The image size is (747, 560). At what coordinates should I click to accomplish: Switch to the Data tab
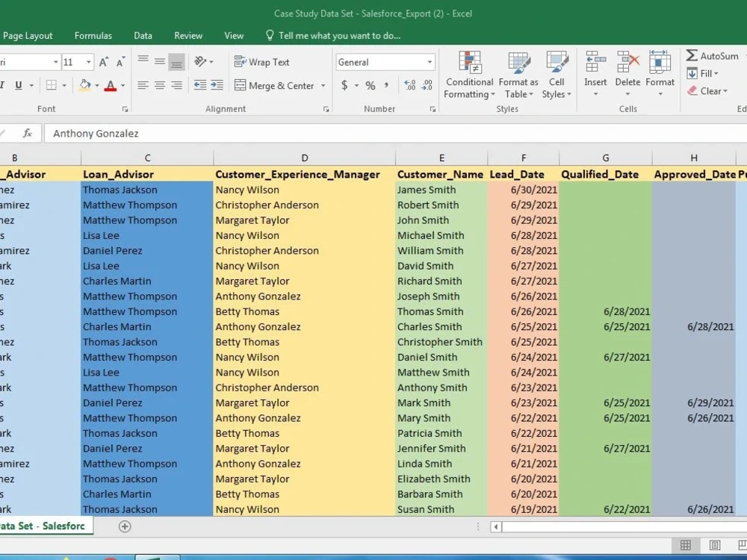coord(143,36)
